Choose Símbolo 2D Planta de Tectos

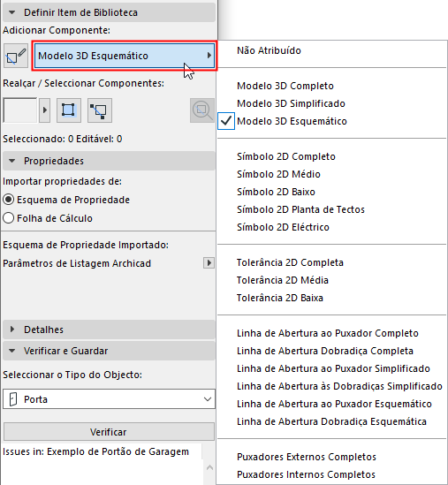tap(332, 209)
